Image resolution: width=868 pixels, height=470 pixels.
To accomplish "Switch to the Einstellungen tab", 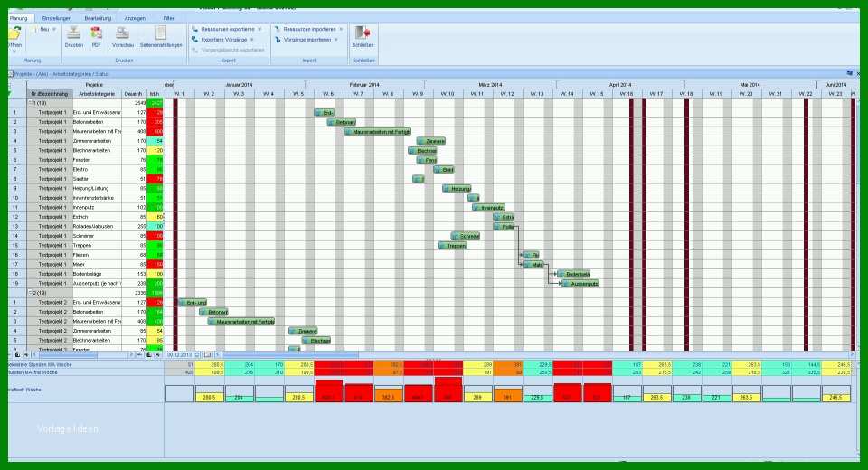I will 57,18.
